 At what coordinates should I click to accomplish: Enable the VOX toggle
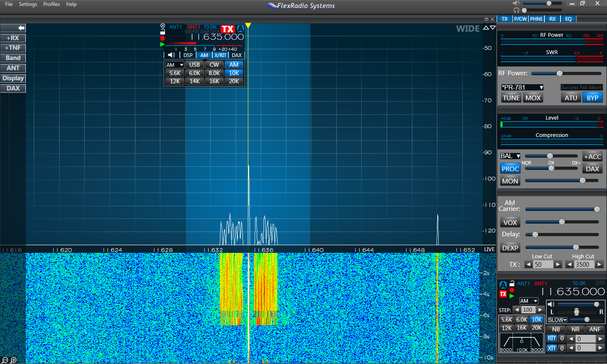click(510, 222)
